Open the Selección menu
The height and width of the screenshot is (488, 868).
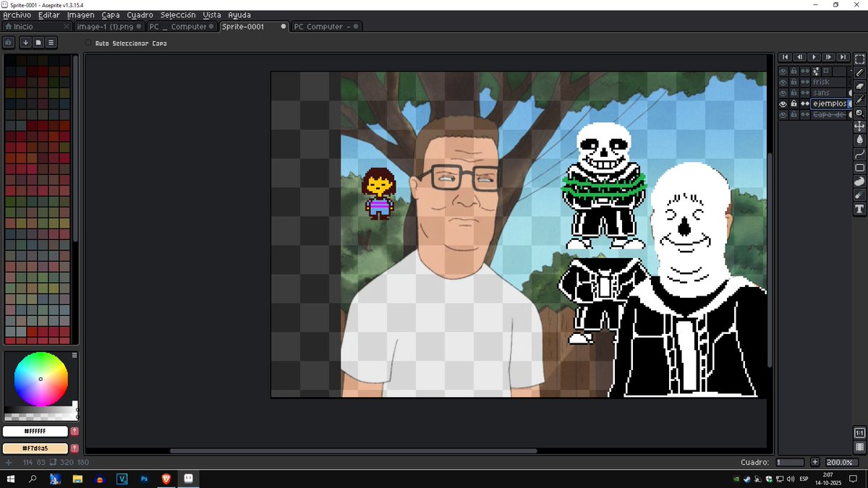pyautogui.click(x=178, y=15)
